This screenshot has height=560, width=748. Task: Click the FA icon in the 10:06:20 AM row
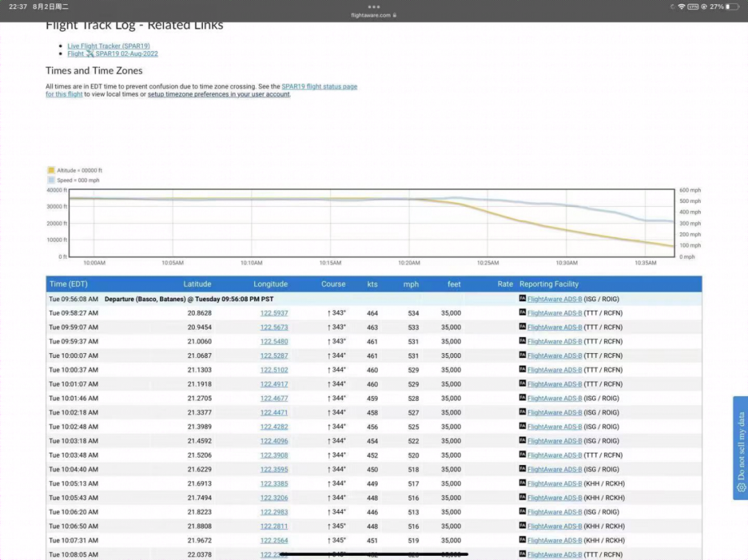click(x=522, y=512)
